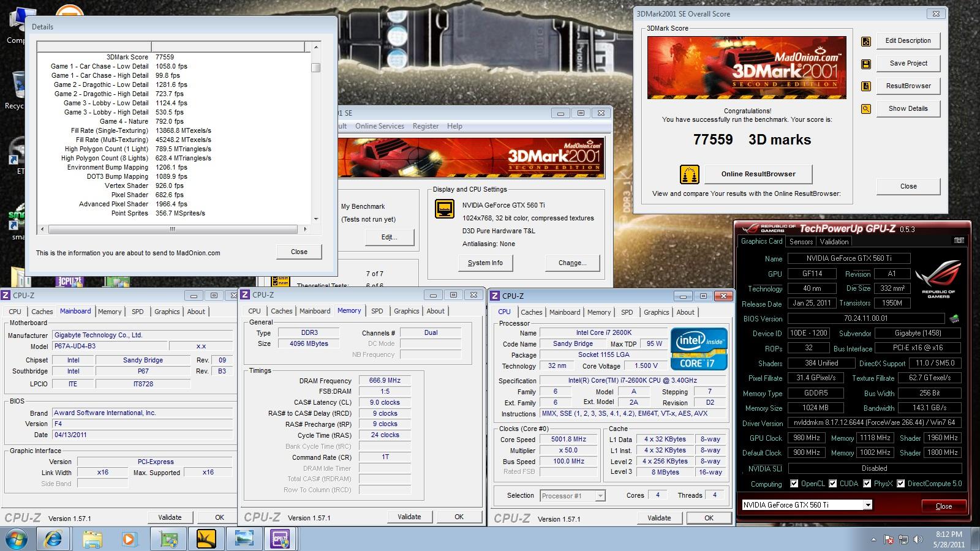Image resolution: width=980 pixels, height=551 pixels.
Task: Switch to 3DMark2001 via yellow taskbar icon
Action: point(206,539)
